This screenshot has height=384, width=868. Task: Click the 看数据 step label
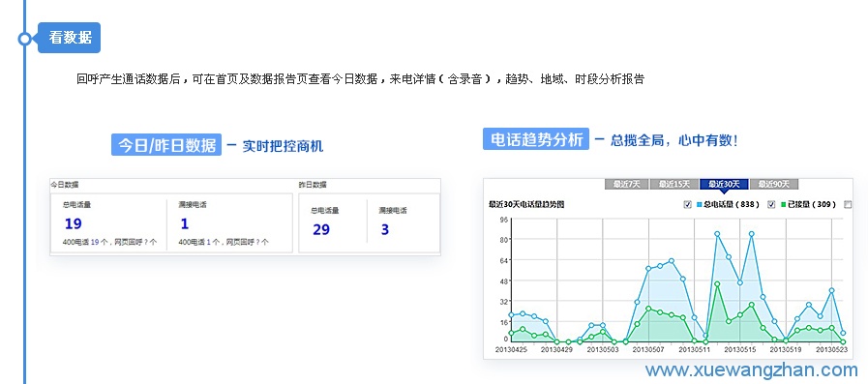(70, 38)
